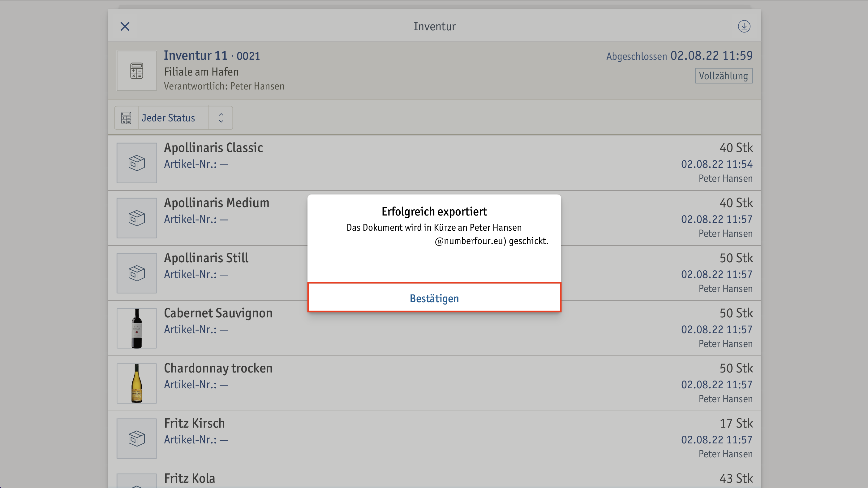This screenshot has width=868, height=488.
Task: Toggle the status filter stepper arrows
Action: pyautogui.click(x=221, y=118)
